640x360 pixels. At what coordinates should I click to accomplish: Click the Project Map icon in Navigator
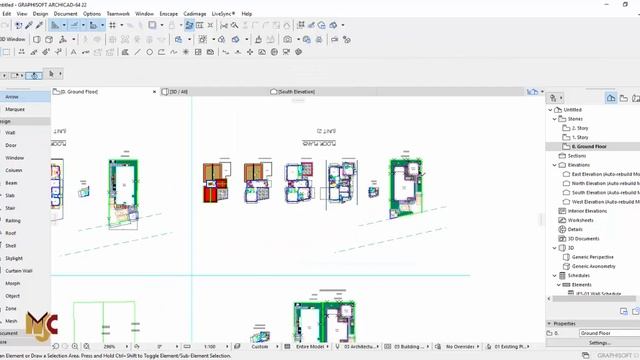tap(611, 98)
